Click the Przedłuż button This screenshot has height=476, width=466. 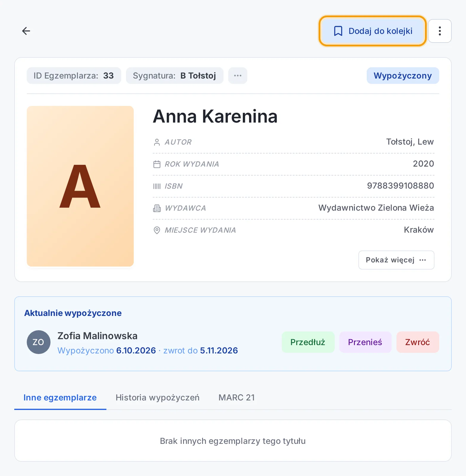(308, 342)
